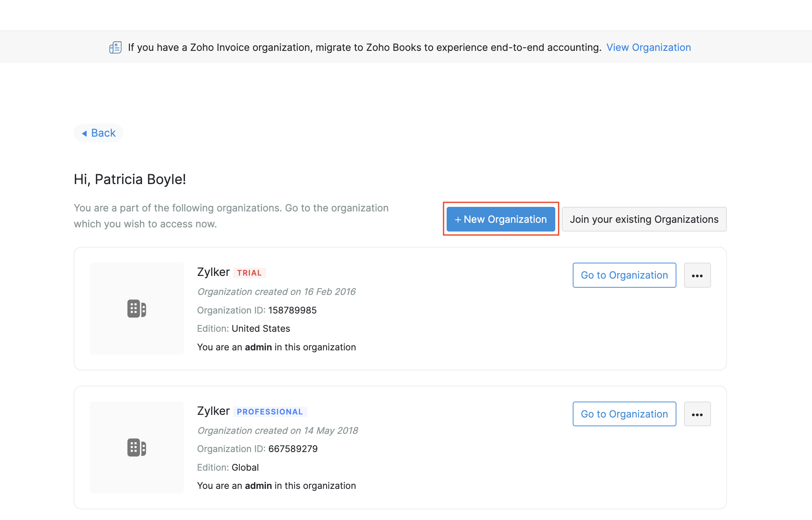Go back using the Back button
The height and width of the screenshot is (520, 812).
pos(99,133)
